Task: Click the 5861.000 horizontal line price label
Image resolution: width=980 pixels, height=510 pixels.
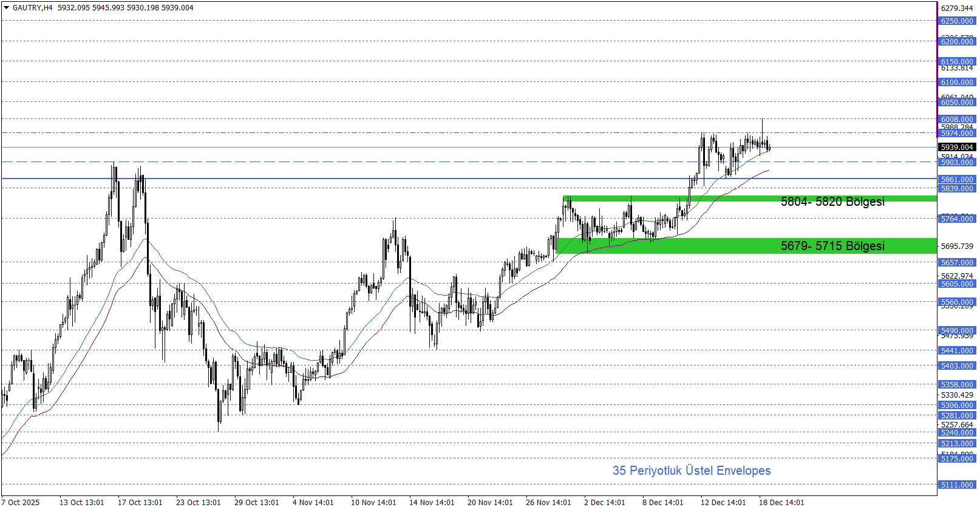Action: [957, 180]
